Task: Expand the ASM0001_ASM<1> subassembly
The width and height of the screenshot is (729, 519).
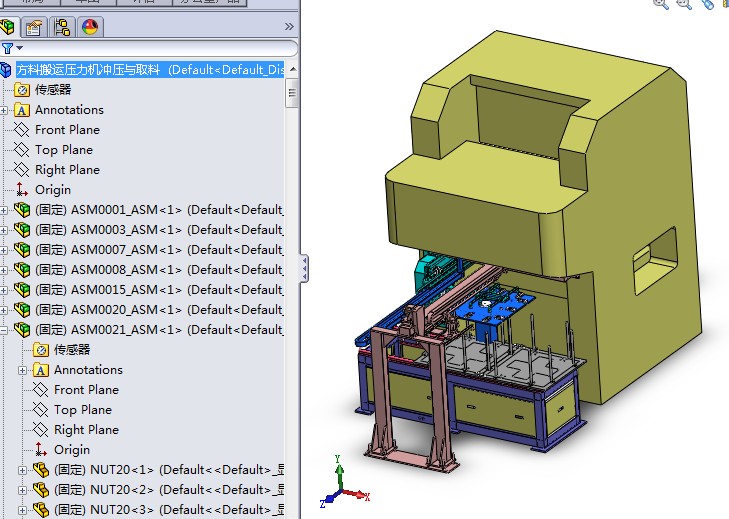Action: coord(4,210)
